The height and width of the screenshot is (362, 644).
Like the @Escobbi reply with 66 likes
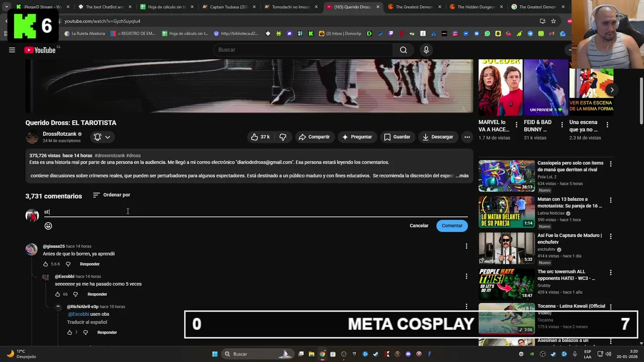click(x=57, y=294)
